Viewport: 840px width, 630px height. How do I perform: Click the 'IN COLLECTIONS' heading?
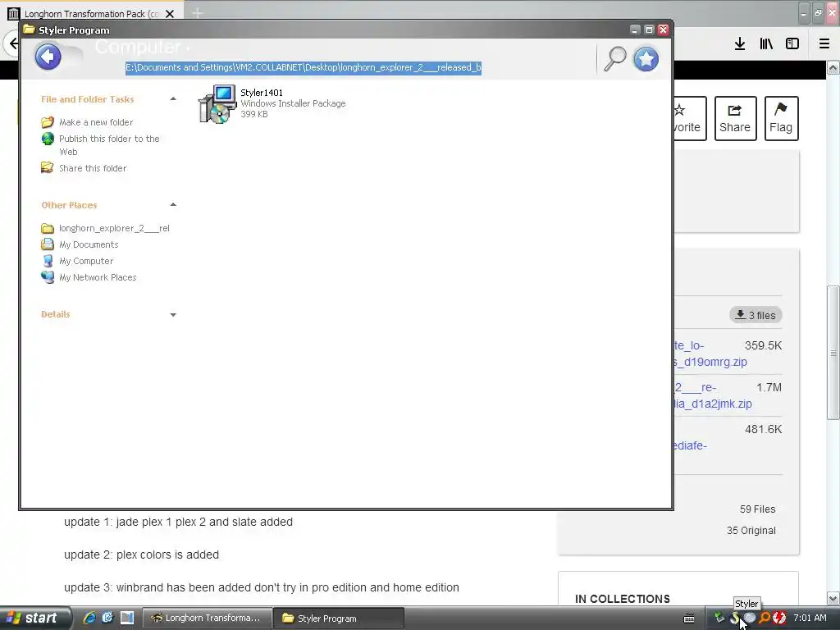tap(623, 599)
